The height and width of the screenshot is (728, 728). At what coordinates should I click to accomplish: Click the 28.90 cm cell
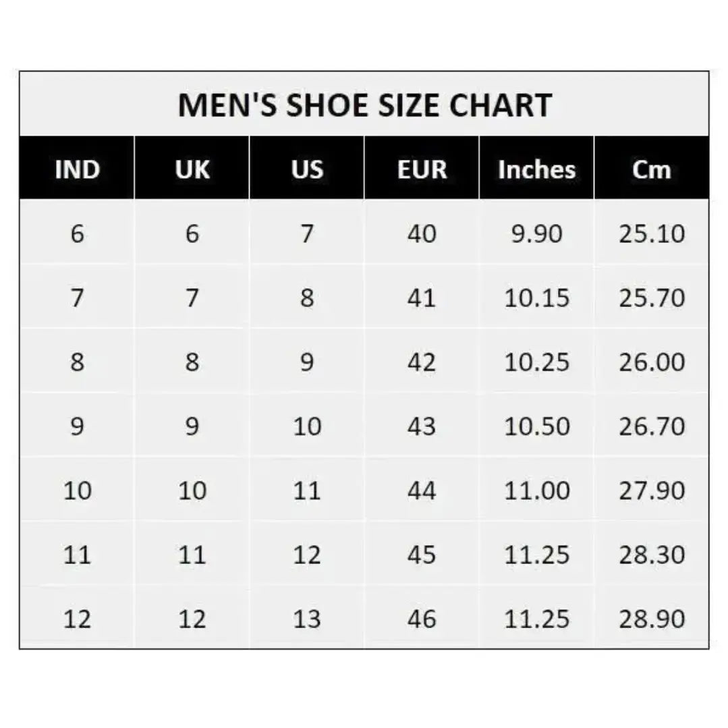652,619
